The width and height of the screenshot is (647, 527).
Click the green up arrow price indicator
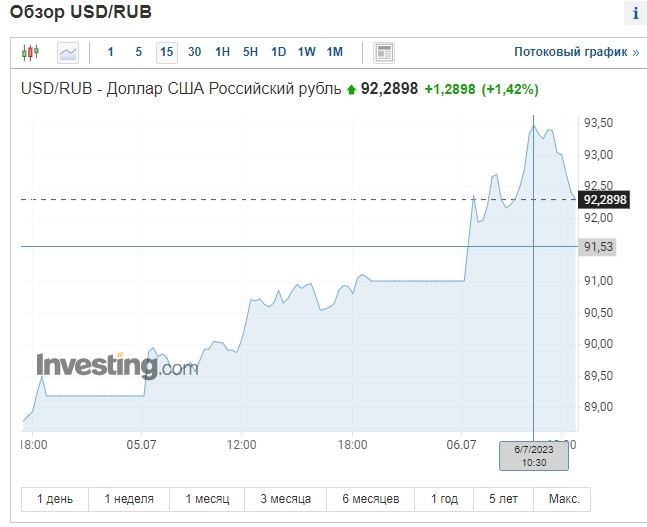click(352, 89)
